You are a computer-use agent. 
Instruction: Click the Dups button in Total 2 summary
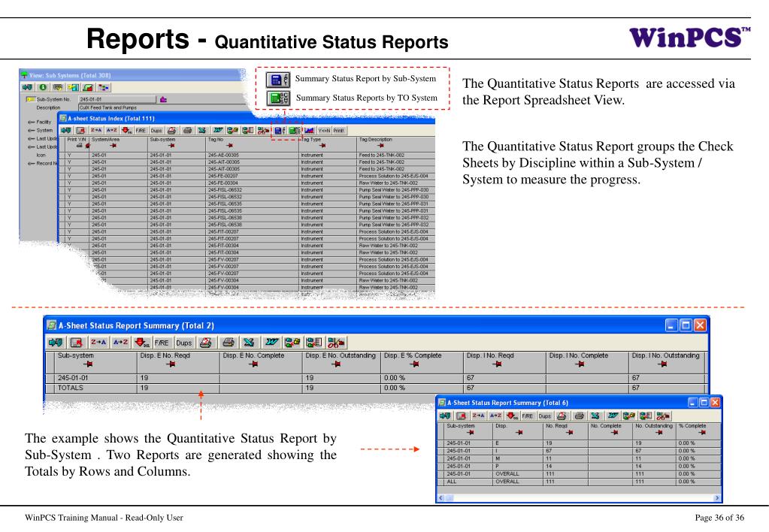pos(183,343)
